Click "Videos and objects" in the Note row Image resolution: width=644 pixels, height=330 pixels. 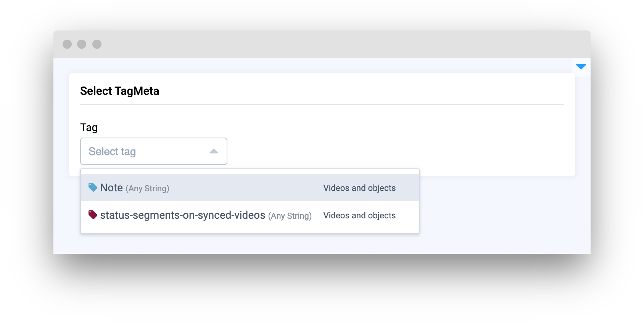(x=359, y=188)
